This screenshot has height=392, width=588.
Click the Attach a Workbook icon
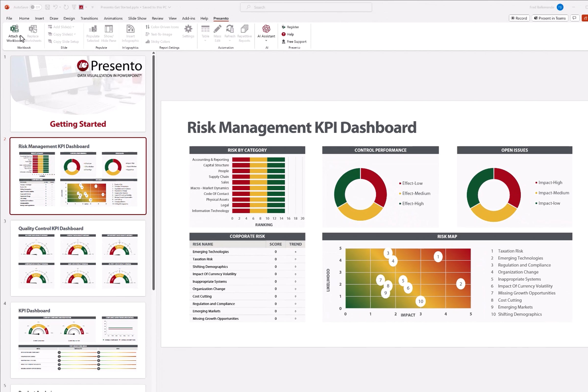[x=14, y=29]
